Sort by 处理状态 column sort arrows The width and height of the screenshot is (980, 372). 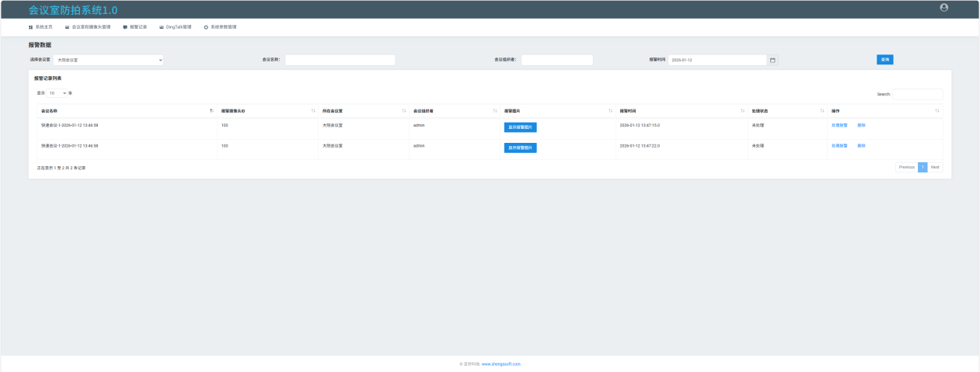click(822, 111)
